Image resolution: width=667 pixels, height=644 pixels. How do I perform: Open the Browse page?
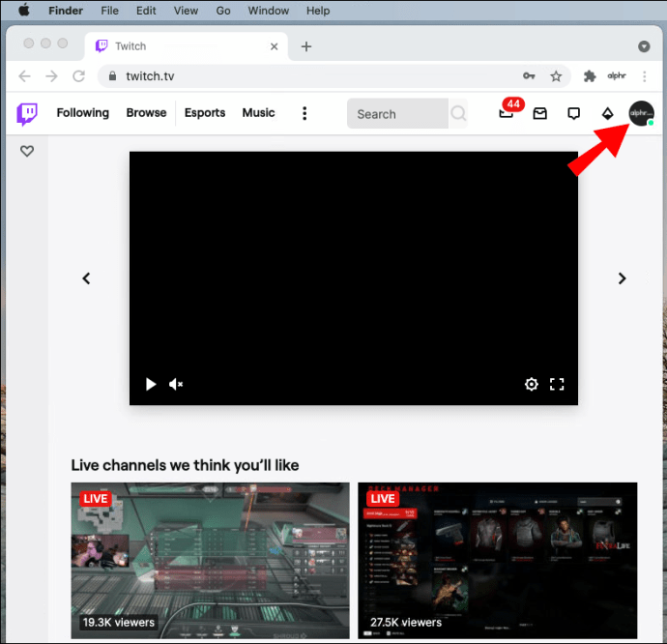pos(146,113)
